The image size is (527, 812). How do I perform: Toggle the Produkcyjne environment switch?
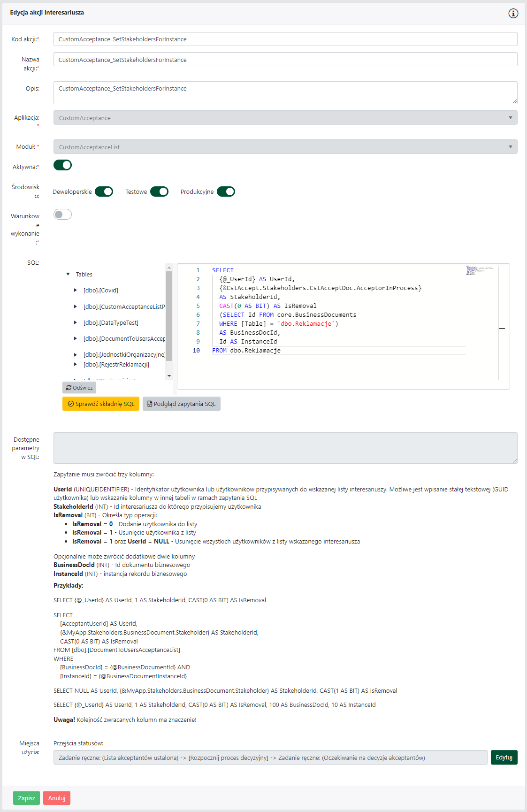[226, 192]
